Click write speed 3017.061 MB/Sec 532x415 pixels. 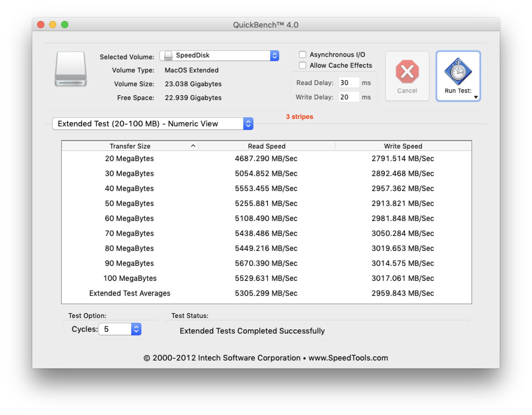tap(403, 278)
